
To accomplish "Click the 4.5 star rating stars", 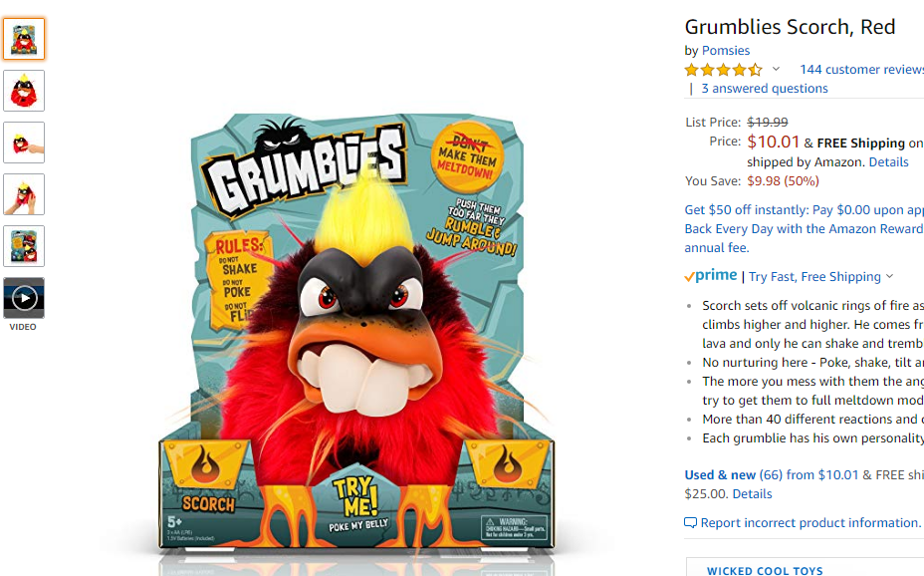I will (x=723, y=70).
